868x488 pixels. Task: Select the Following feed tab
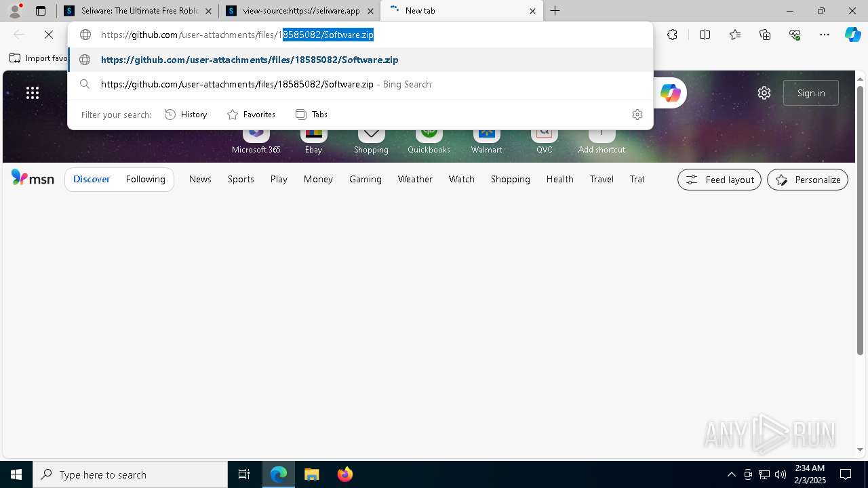pyautogui.click(x=146, y=179)
